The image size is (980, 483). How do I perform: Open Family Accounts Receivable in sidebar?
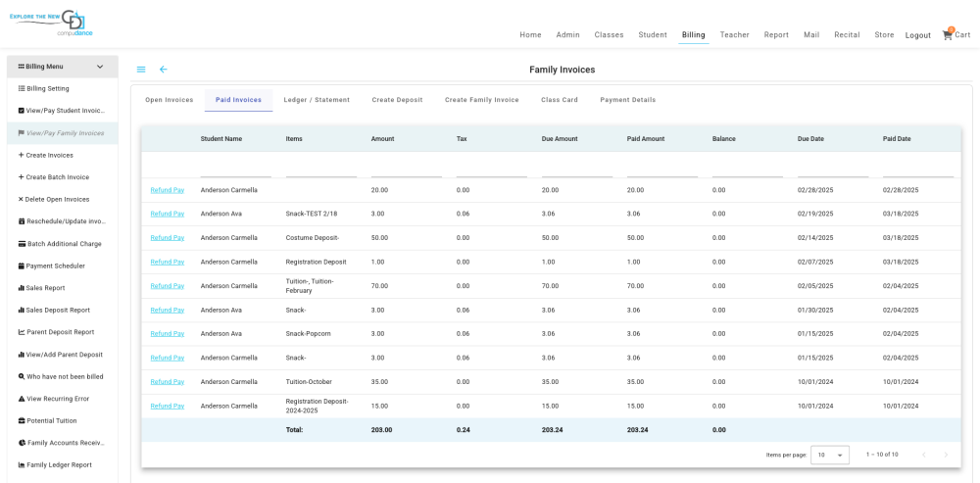pos(62,443)
